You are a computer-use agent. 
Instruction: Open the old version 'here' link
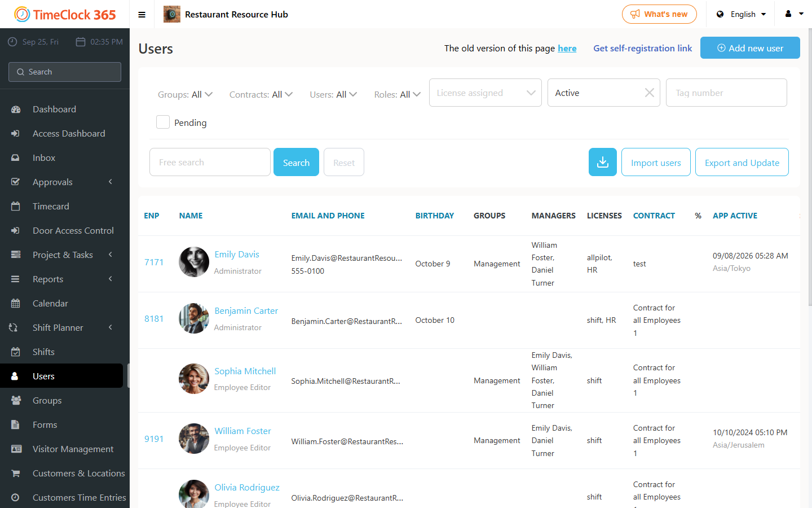pos(567,49)
